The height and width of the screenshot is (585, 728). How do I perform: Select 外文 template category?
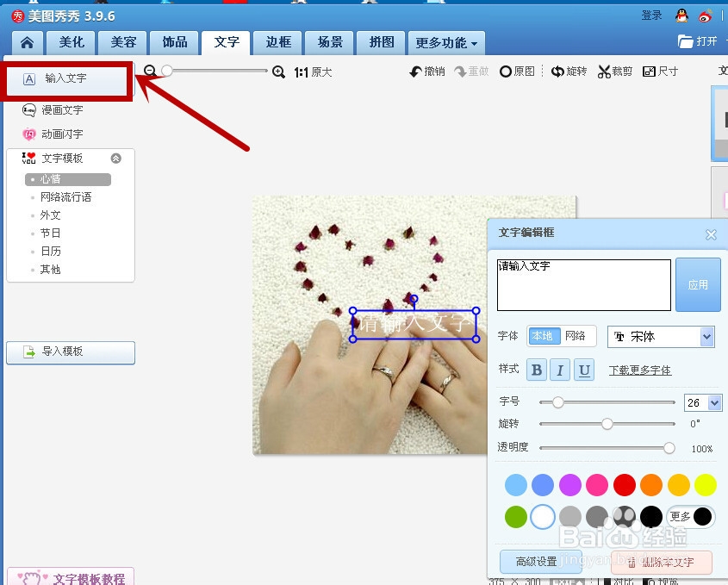pyautogui.click(x=50, y=215)
